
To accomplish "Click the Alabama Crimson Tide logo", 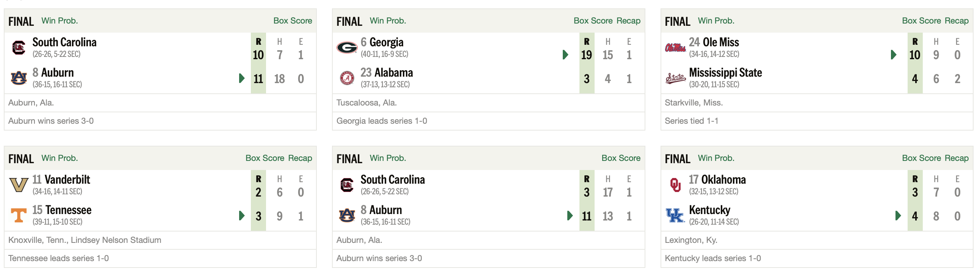I will tap(347, 78).
